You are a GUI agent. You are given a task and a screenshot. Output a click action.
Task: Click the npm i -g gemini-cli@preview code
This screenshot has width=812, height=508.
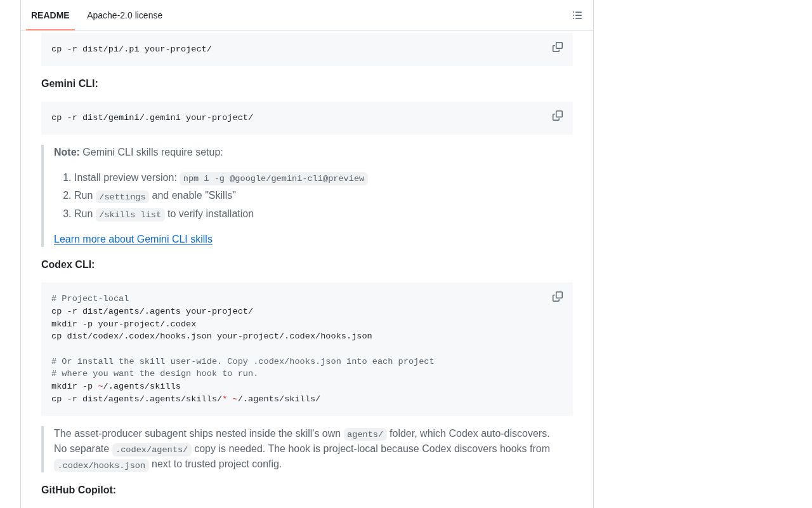click(x=273, y=178)
